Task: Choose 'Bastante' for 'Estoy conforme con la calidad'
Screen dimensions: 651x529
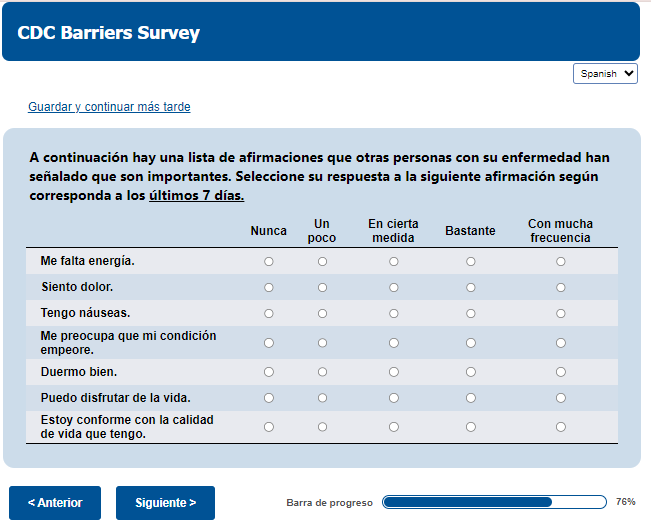Action: coord(470,427)
